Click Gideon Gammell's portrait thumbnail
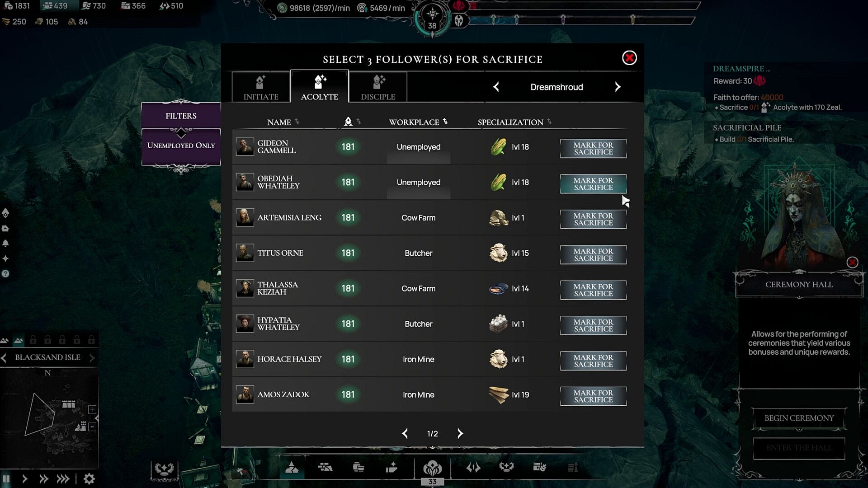This screenshot has width=868, height=488. [245, 147]
